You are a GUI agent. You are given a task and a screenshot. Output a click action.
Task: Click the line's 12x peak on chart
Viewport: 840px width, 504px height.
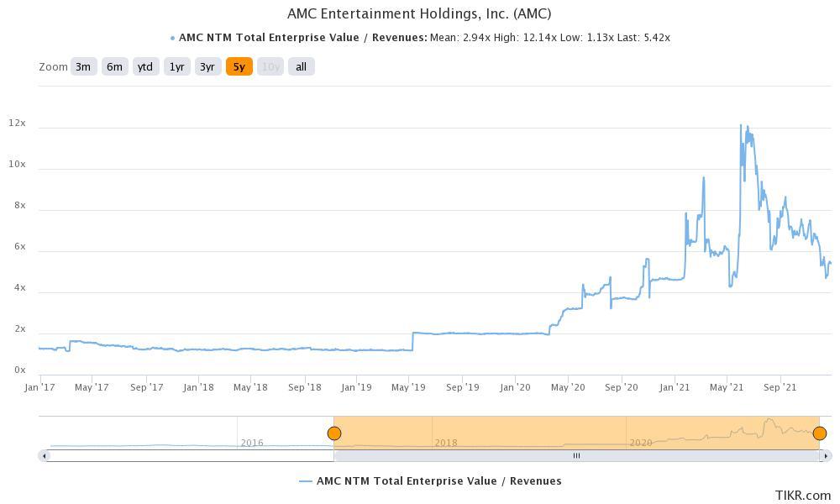pos(741,125)
